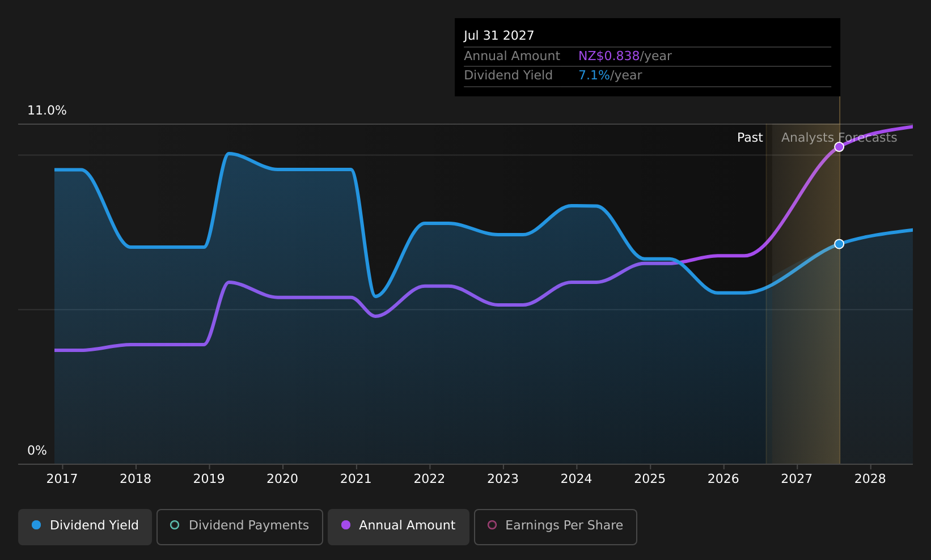Toggle the Dividend Yield series
This screenshot has height=560, width=931.
[85, 527]
